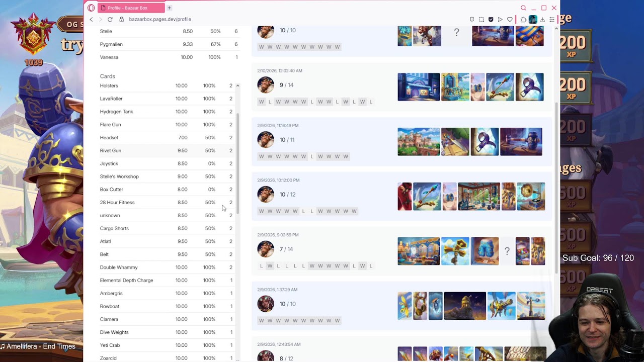Open the hammer card in the 10 / 11 run
The height and width of the screenshot is (362, 644).
pos(521,142)
